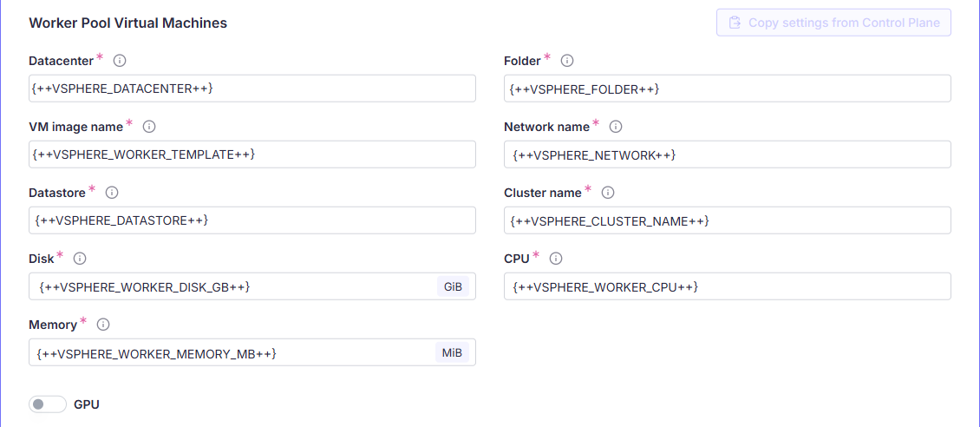Viewport: 980px width, 427px height.
Task: Enable the GPU toggle switch
Action: coord(48,404)
